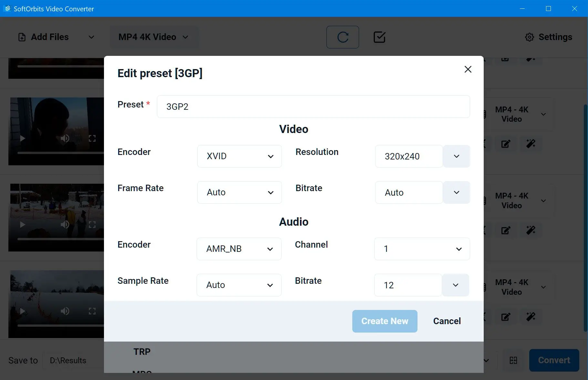Click edit icon for fourth video row

[x=506, y=317]
